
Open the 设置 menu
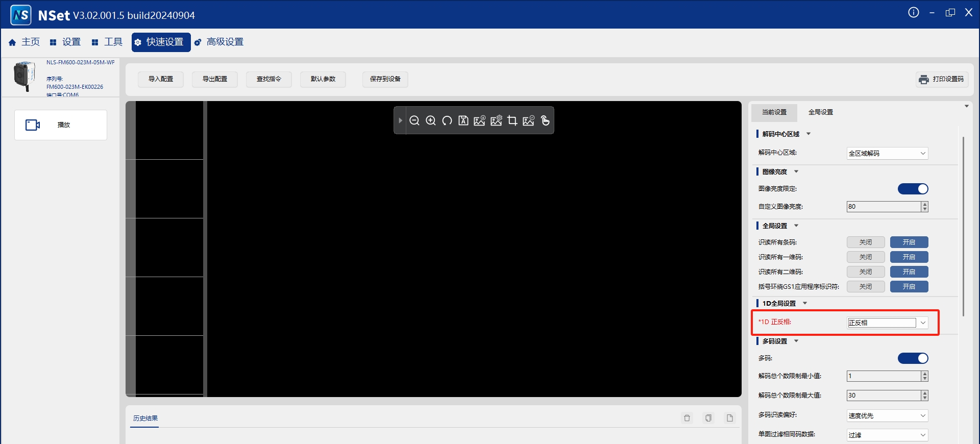(65, 42)
